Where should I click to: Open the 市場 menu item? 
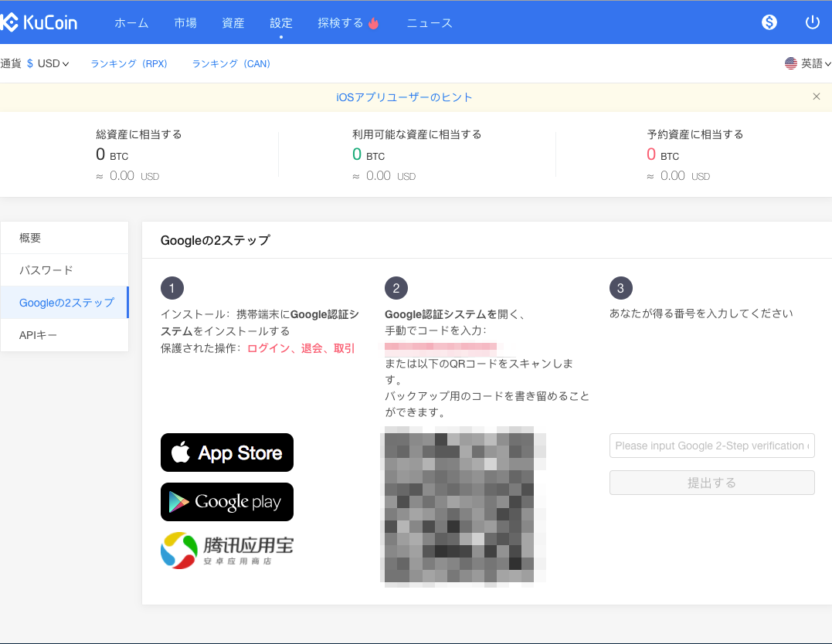point(185,23)
